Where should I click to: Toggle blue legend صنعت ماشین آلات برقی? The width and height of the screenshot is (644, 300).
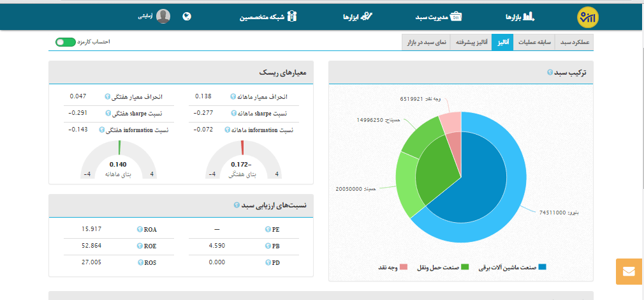click(513, 267)
